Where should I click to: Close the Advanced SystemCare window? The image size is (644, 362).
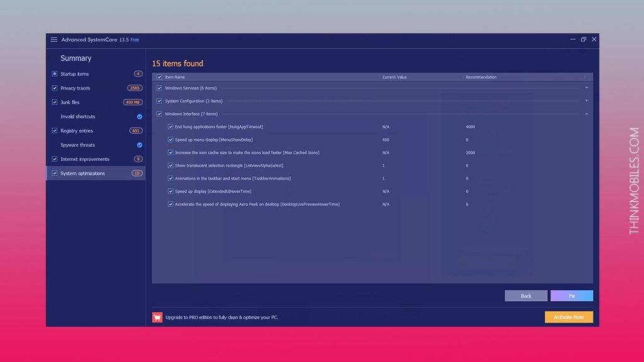[x=594, y=40]
